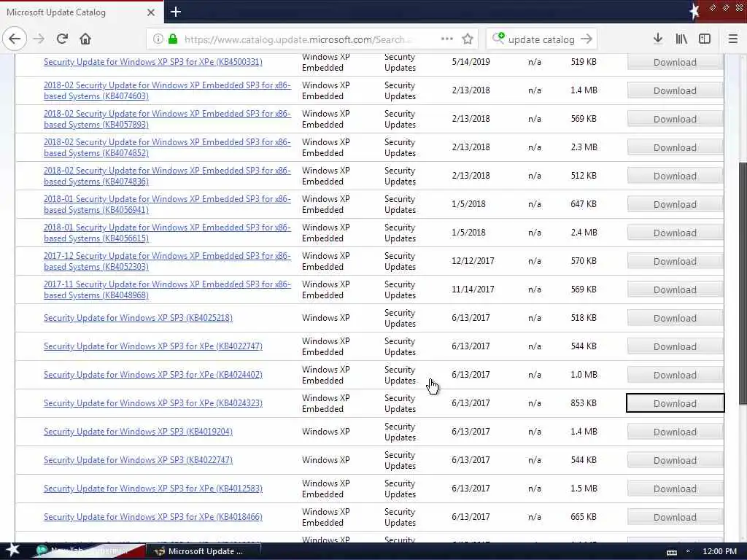Open the KB4074836 update link

coord(167,176)
